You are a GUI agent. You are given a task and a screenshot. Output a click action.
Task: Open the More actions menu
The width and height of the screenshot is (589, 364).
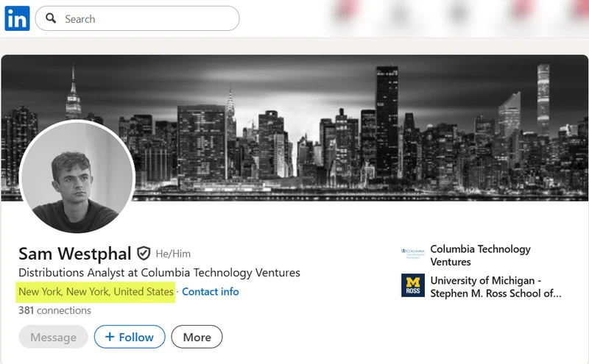(197, 337)
